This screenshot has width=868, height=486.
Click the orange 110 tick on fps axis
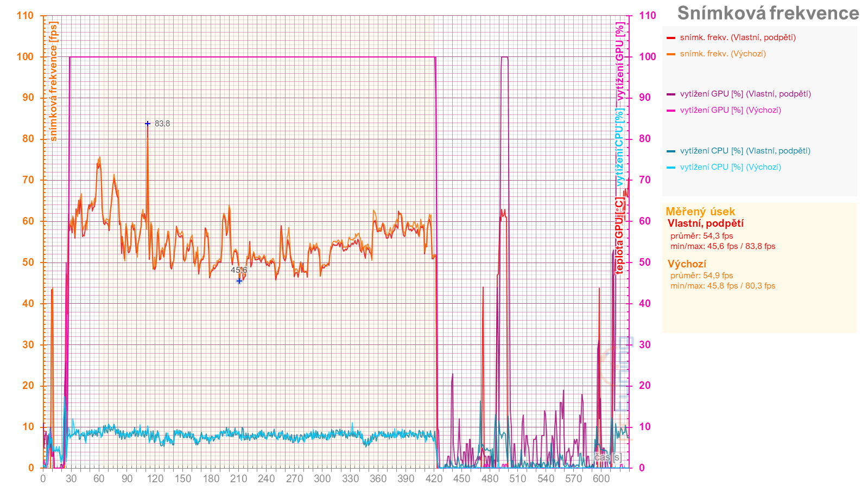pos(25,15)
